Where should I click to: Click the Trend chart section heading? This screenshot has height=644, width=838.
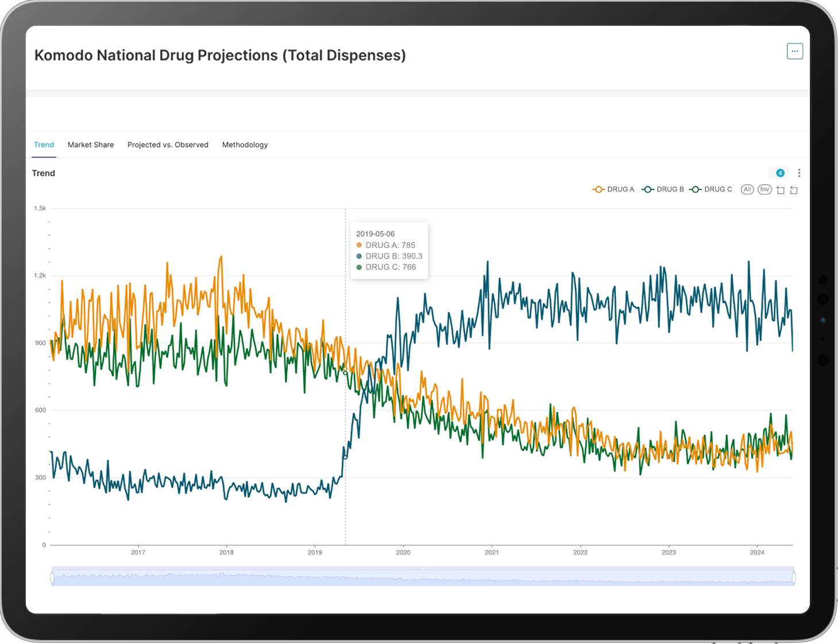(44, 173)
